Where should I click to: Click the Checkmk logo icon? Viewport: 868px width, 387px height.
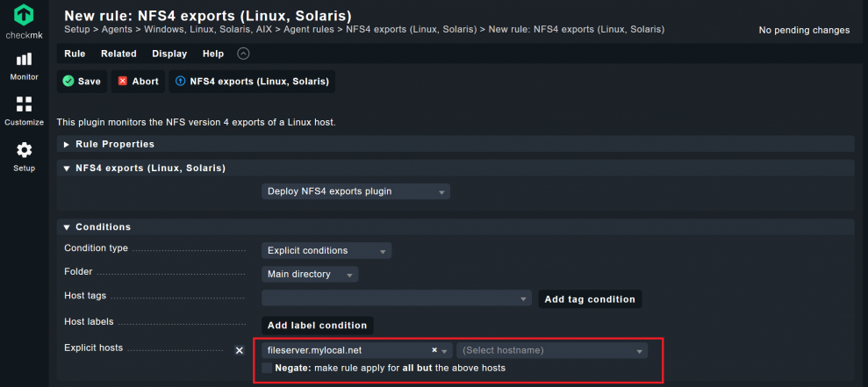24,16
